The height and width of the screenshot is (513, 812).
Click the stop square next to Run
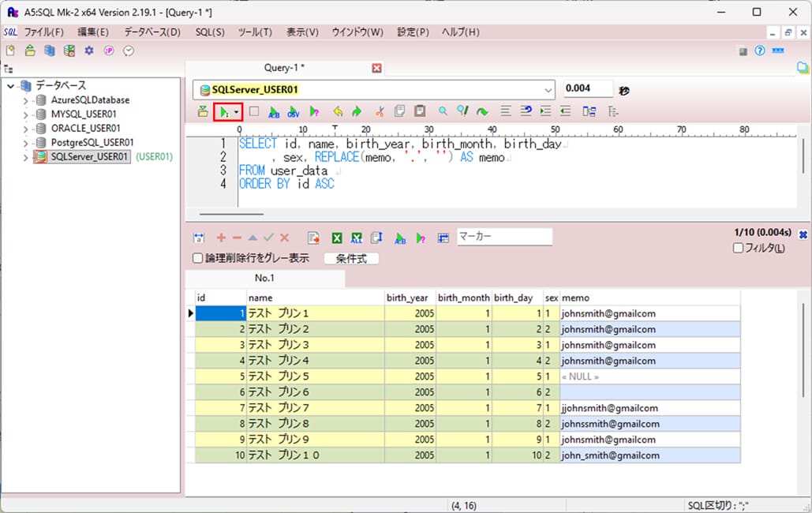click(253, 112)
